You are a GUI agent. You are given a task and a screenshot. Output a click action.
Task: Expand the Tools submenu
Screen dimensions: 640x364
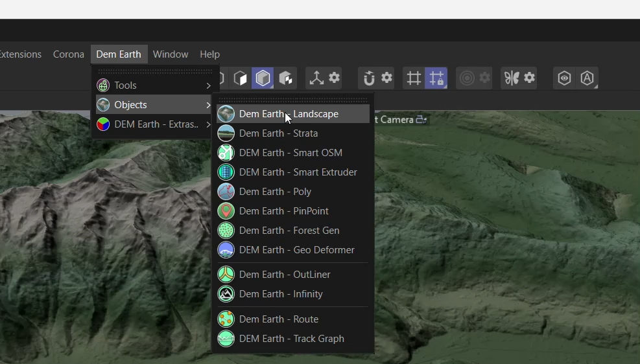point(154,85)
